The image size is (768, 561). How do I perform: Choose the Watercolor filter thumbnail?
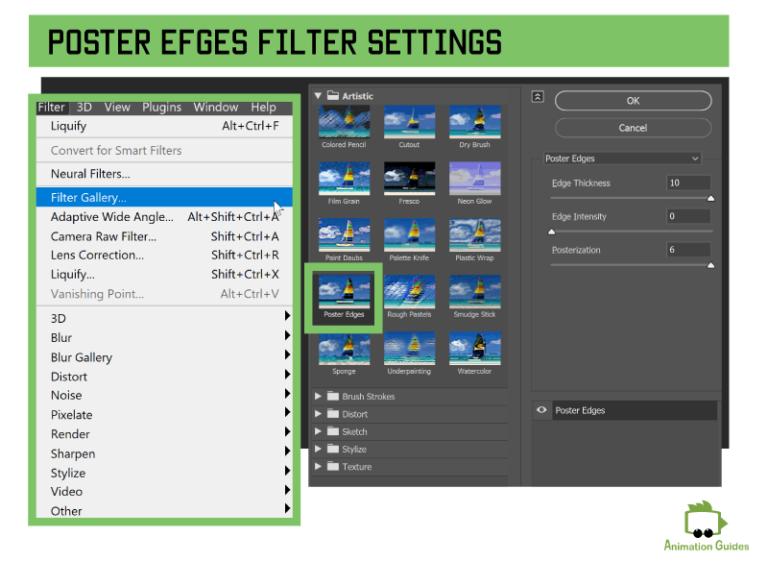coord(474,348)
